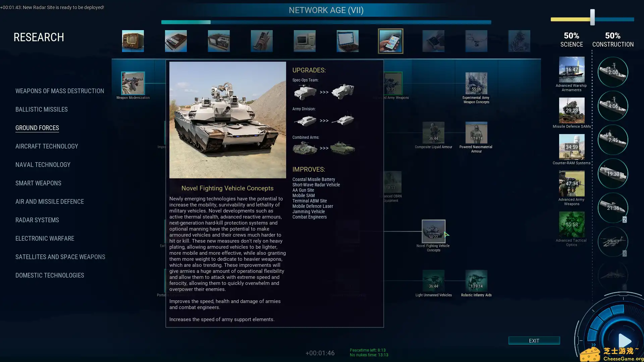Click the vintage television age icon
Viewport: 644px width, 362px height.
pyautogui.click(x=133, y=41)
